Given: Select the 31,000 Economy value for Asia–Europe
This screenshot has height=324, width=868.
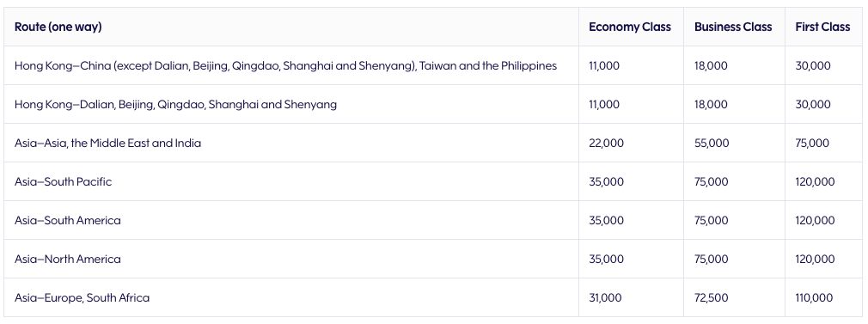Looking at the screenshot, I should point(605,298).
